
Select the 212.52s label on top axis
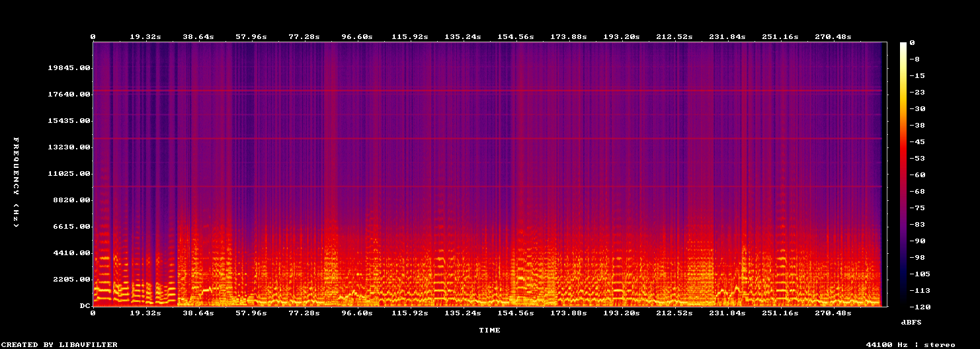point(674,36)
